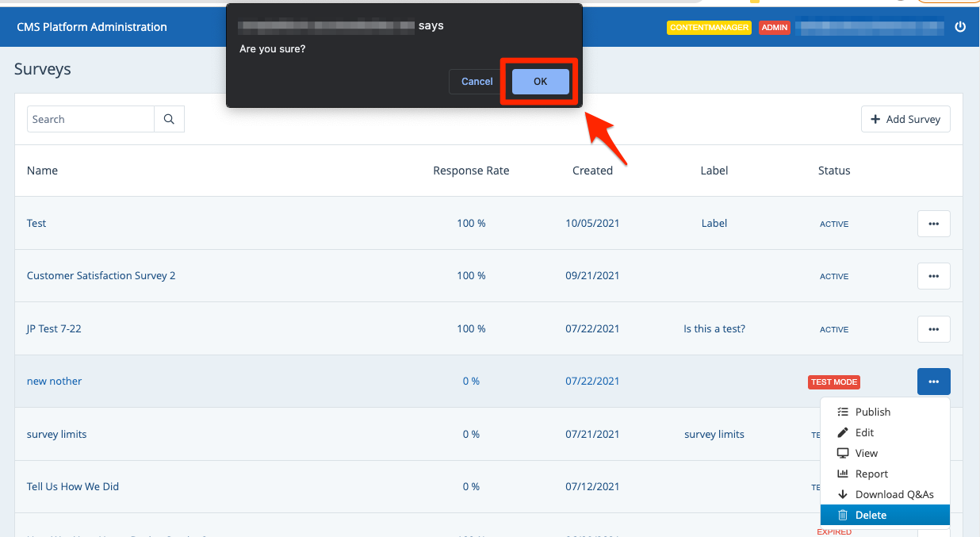Click the CMS Platform Administration title
Image resolution: width=980 pixels, height=537 pixels.
click(92, 27)
